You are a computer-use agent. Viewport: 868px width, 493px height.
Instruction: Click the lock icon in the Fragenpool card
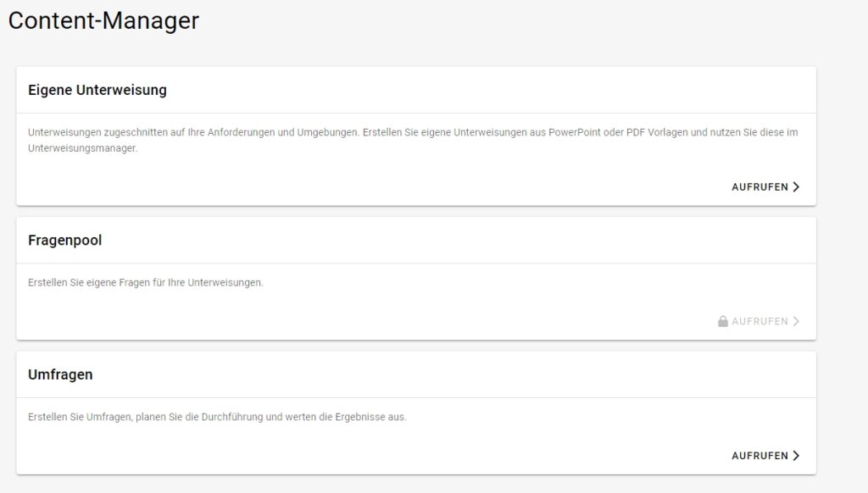pyautogui.click(x=723, y=322)
